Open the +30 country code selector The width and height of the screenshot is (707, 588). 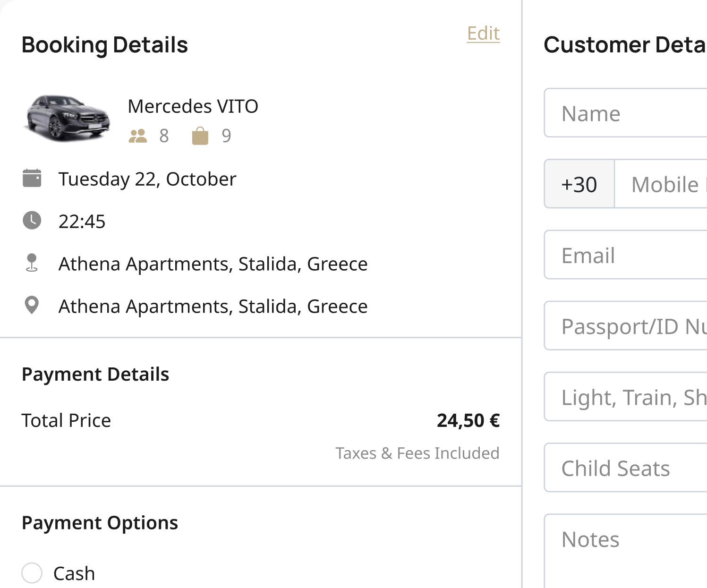point(579,184)
